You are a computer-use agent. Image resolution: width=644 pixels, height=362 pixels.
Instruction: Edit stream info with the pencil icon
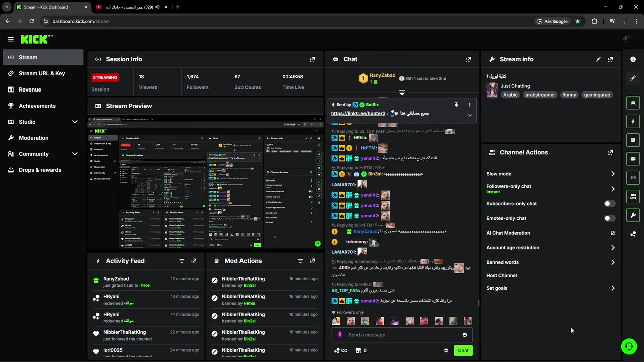[x=598, y=59]
